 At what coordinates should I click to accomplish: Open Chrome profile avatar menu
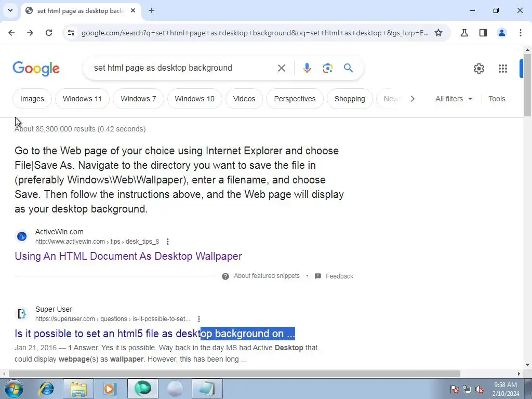point(502,33)
